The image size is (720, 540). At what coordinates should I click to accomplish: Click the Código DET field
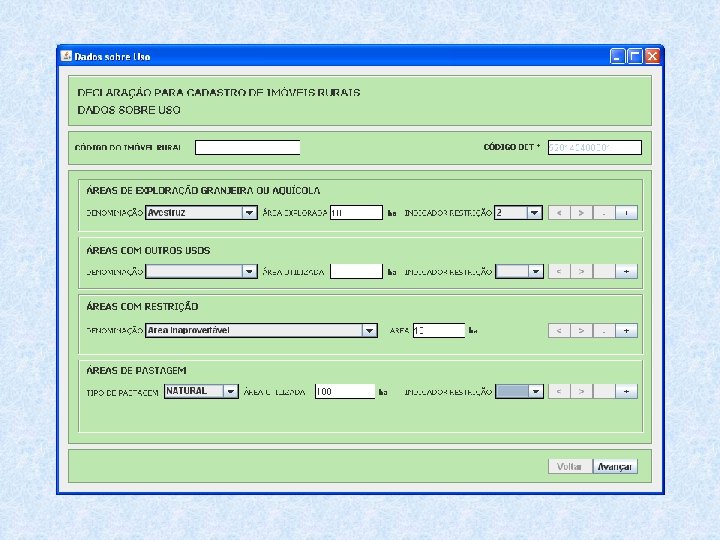point(595,147)
